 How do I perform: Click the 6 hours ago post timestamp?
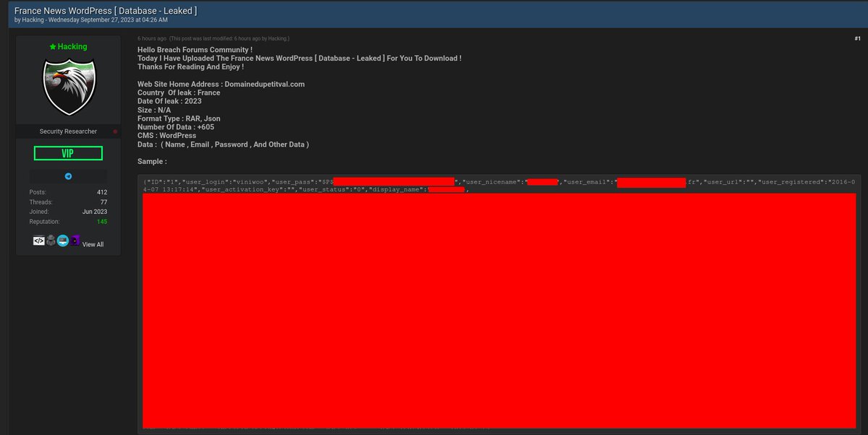(152, 38)
